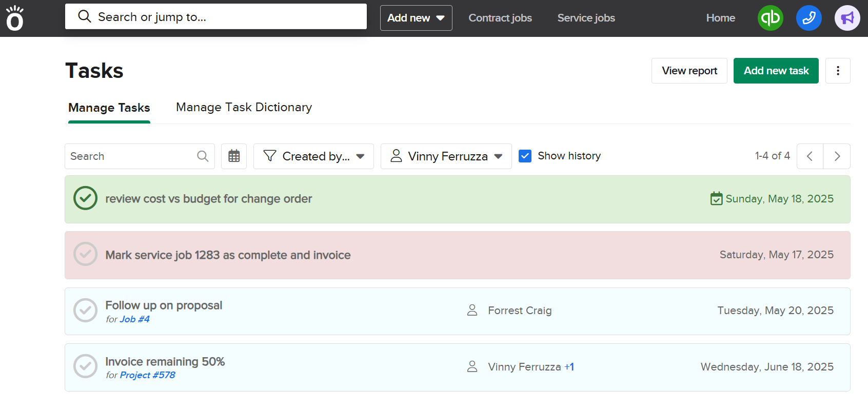Viewport: 868px width, 412px height.
Task: Mark 'Invoice remaining 50%' task as complete
Action: [86, 367]
